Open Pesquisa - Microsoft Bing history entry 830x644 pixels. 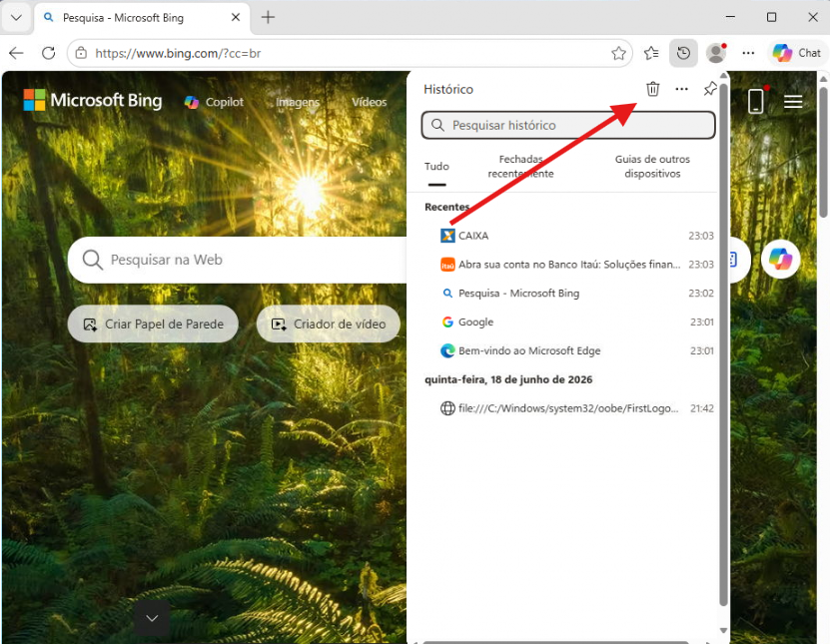point(569,294)
